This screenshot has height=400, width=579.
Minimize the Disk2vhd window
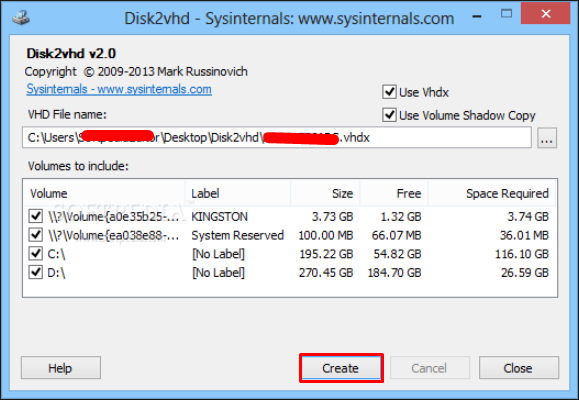[x=477, y=16]
